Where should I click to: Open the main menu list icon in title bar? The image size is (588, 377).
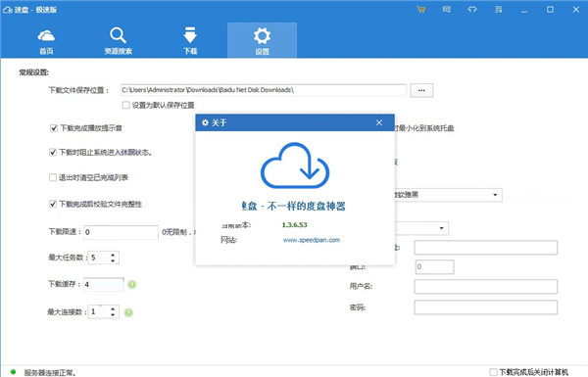[x=499, y=10]
